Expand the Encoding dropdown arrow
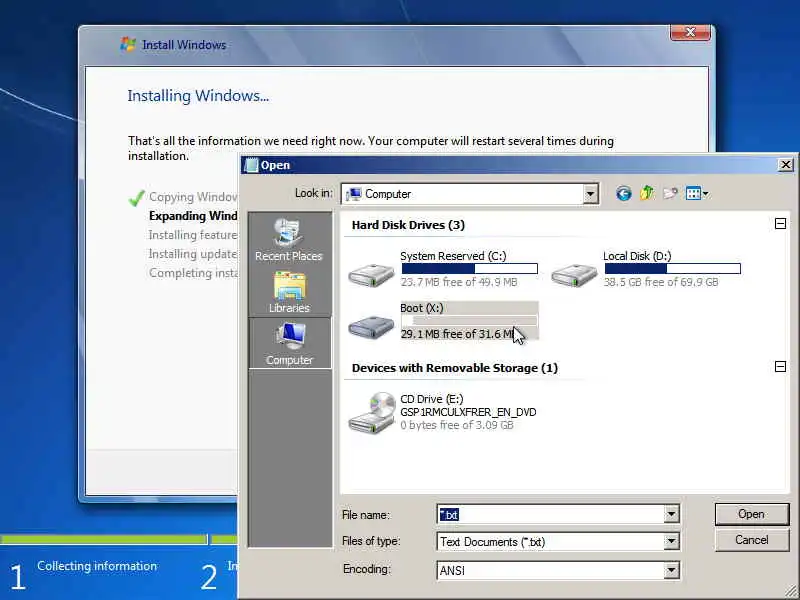 point(671,570)
